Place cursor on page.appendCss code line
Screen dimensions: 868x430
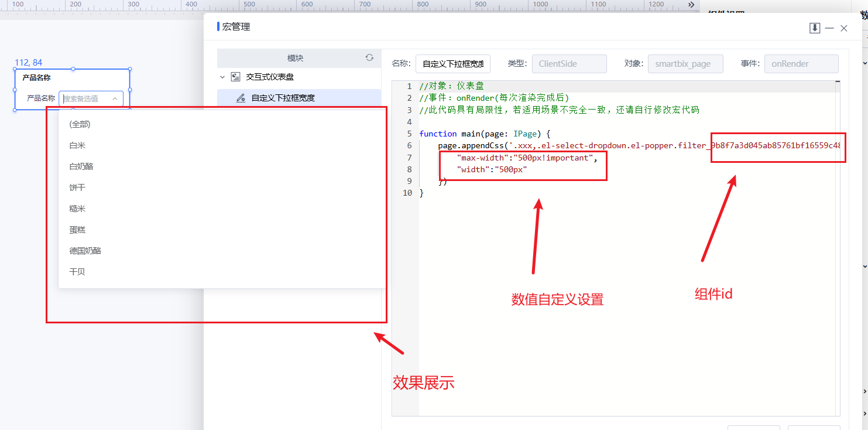pyautogui.click(x=639, y=145)
